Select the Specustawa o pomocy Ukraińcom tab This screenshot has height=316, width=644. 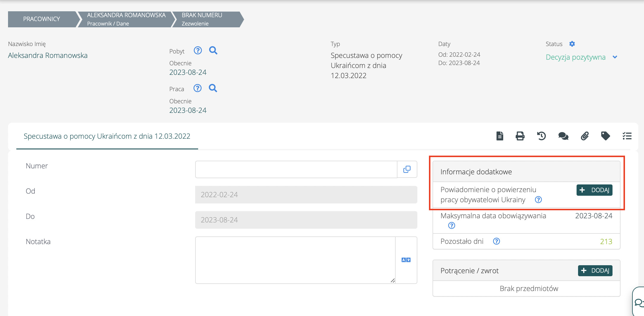[107, 136]
